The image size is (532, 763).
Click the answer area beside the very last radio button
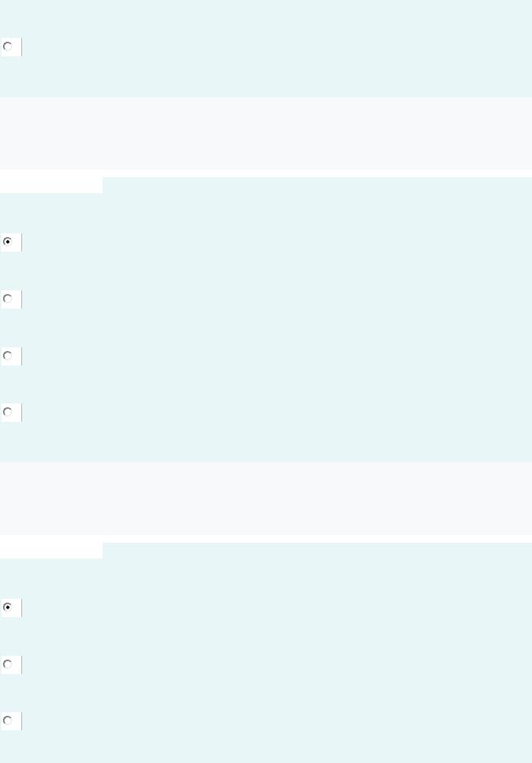tap(277, 721)
